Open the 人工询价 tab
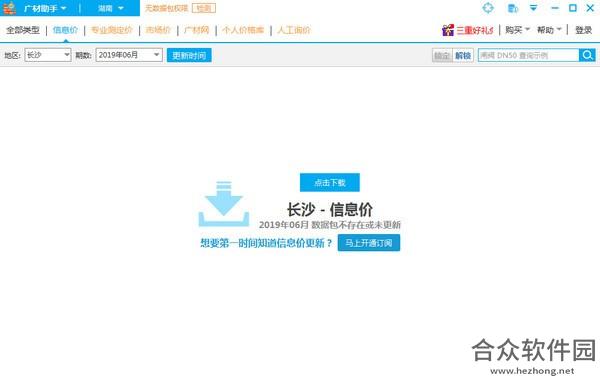Viewport: 600px width, 381px height. [x=294, y=30]
